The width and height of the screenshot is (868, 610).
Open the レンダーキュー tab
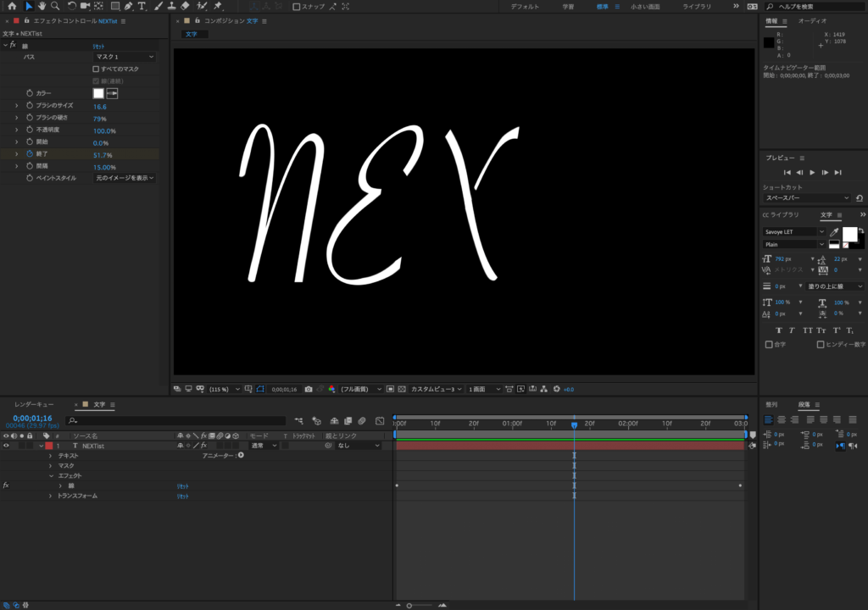[34, 405]
